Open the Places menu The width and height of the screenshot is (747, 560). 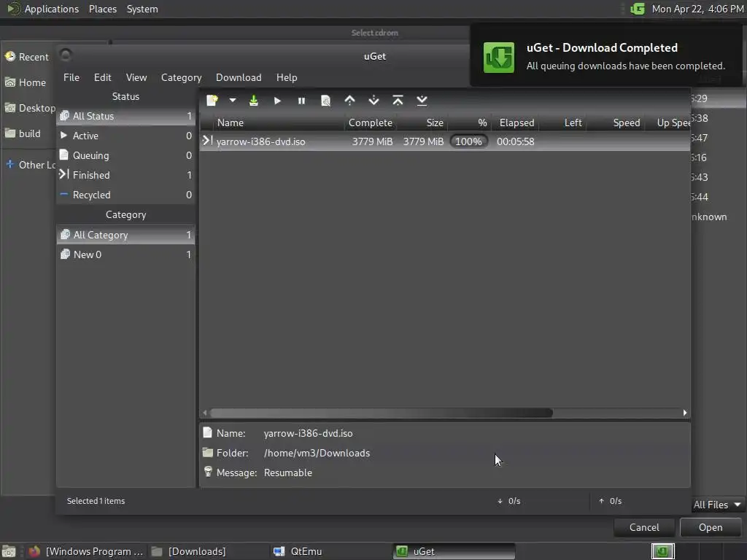[102, 9]
